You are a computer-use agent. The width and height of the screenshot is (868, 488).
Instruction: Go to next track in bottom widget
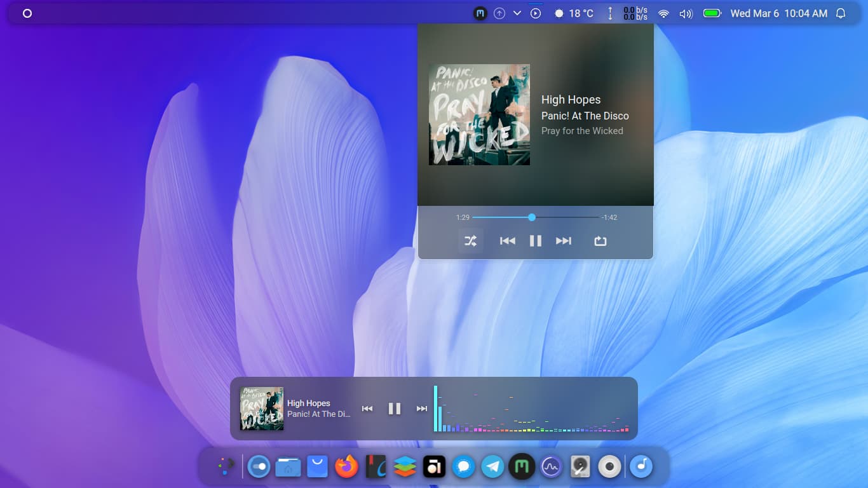(x=422, y=409)
